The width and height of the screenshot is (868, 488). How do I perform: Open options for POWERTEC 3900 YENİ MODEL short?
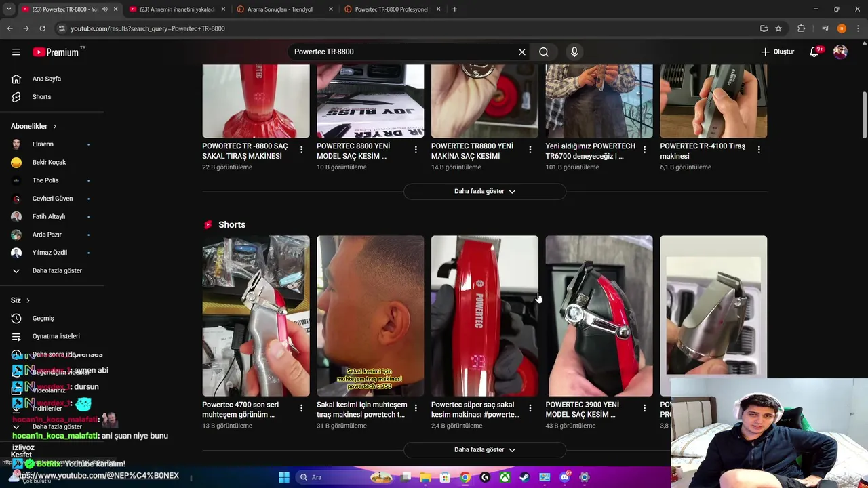point(644,407)
